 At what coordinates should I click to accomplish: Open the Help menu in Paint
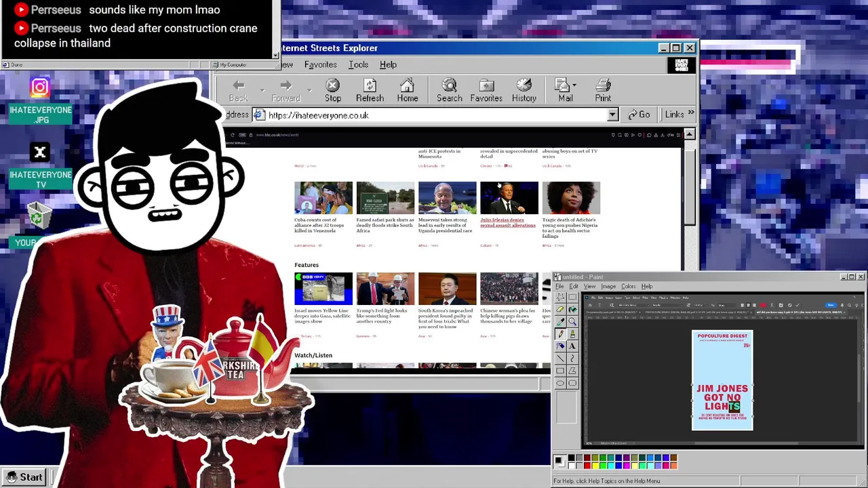click(647, 286)
